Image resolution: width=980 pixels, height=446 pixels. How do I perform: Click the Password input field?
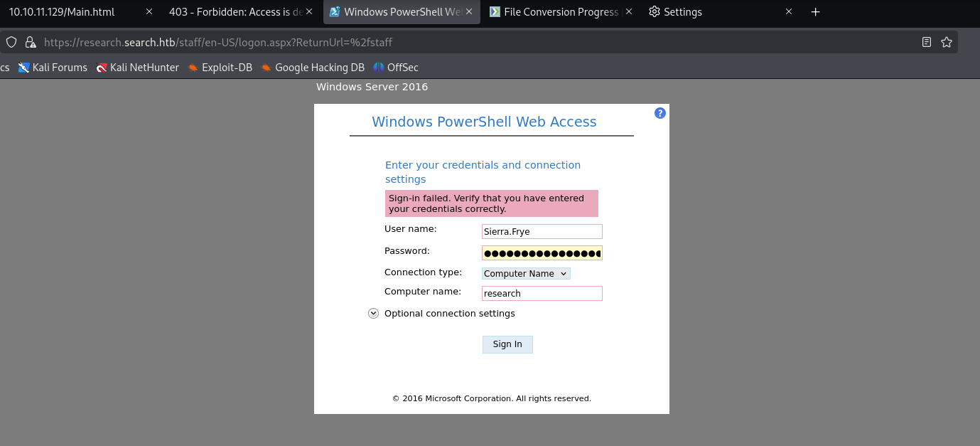pyautogui.click(x=542, y=253)
